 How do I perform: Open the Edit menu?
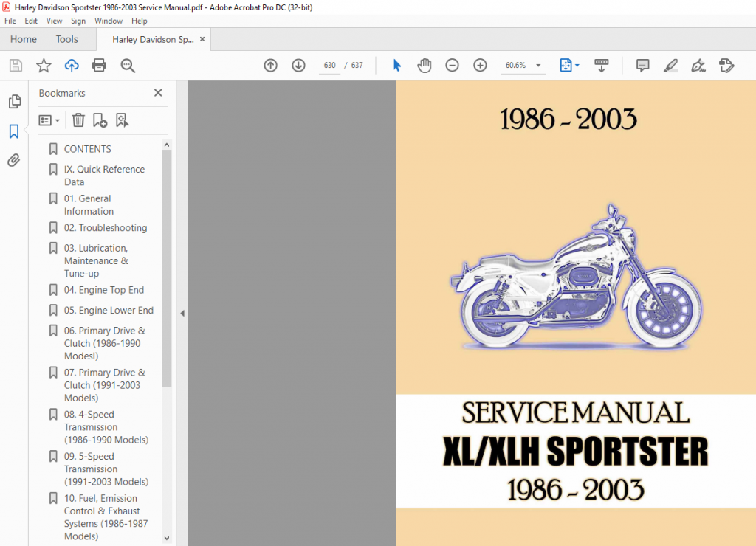point(31,21)
